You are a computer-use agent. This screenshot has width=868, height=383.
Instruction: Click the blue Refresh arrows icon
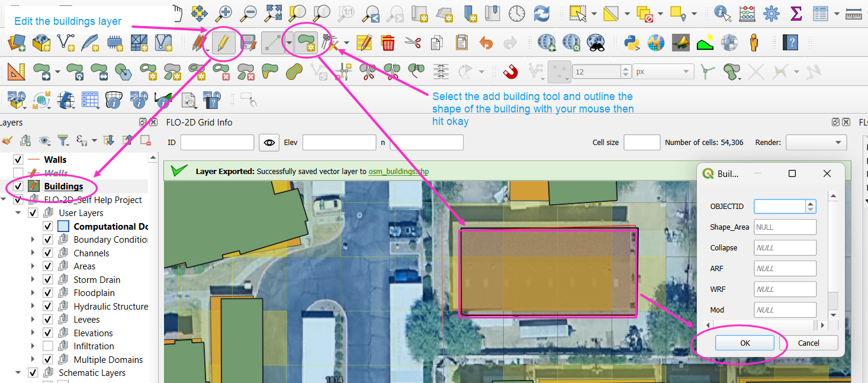[x=541, y=12]
